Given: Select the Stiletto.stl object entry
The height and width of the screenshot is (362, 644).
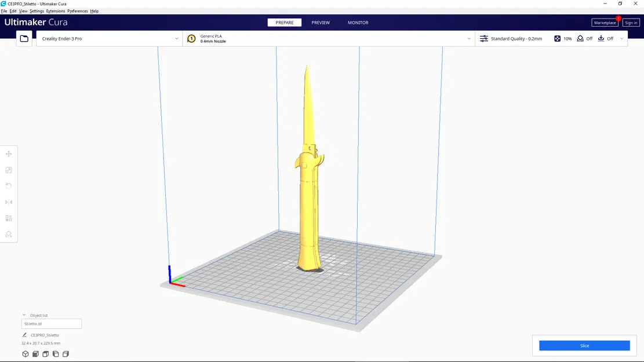Looking at the screenshot, I should tap(51, 323).
